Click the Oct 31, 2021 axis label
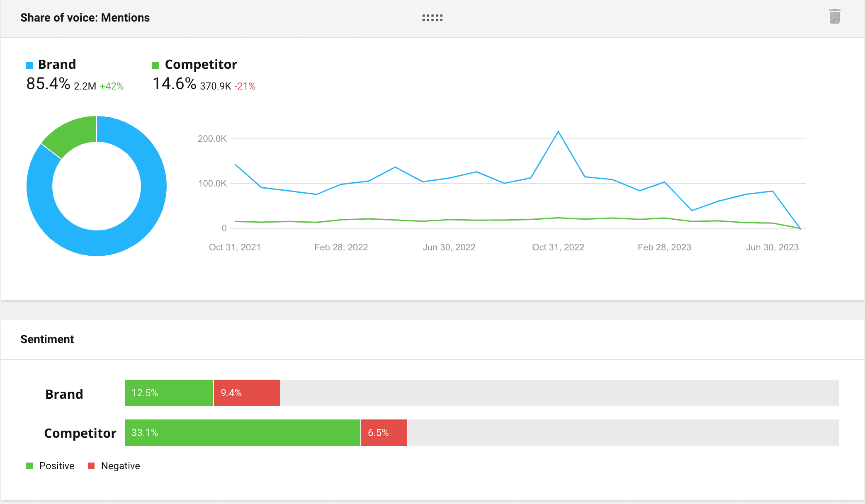 (x=235, y=247)
